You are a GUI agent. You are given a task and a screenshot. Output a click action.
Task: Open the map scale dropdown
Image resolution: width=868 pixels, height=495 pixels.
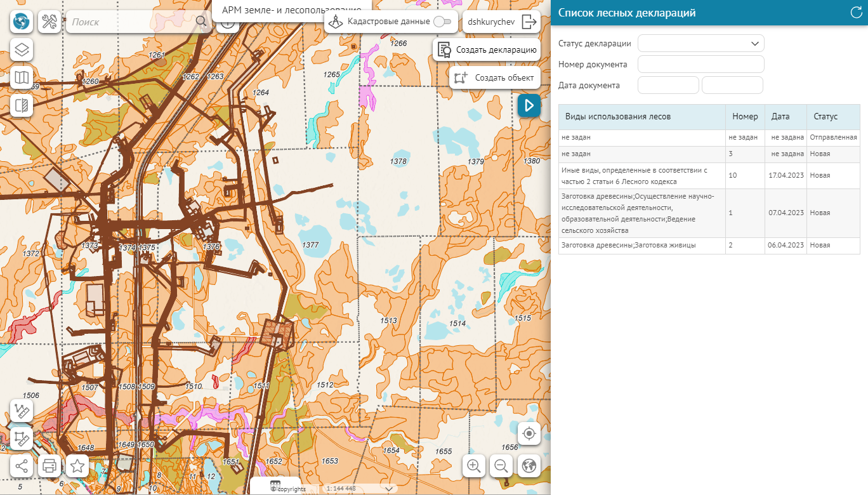(x=389, y=489)
